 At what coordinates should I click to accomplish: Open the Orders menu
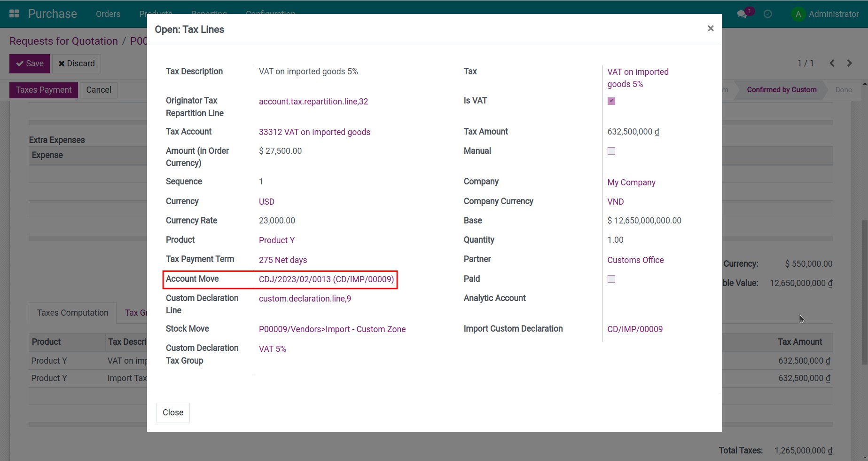pos(108,14)
